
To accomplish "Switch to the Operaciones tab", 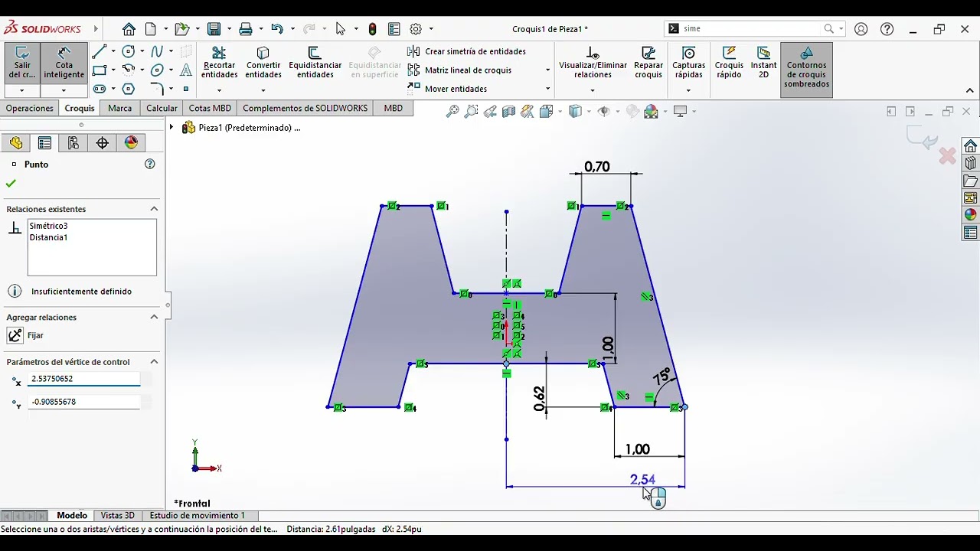I will 30,108.
